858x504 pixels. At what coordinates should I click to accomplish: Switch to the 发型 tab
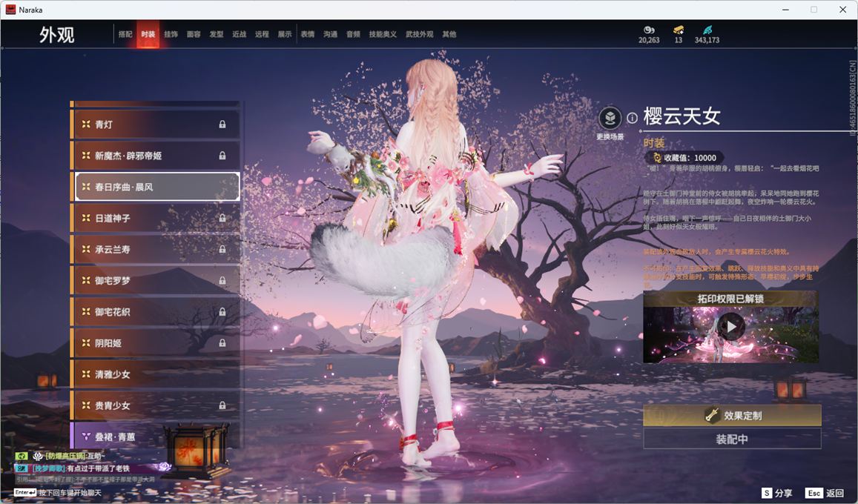216,34
